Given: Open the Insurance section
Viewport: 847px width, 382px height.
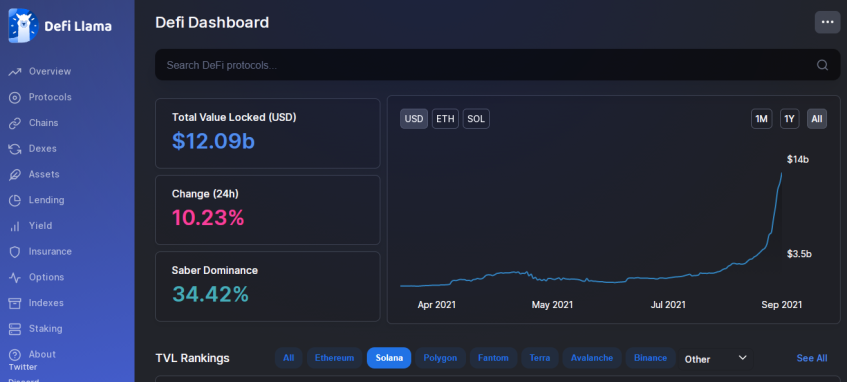Looking at the screenshot, I should pyautogui.click(x=50, y=251).
